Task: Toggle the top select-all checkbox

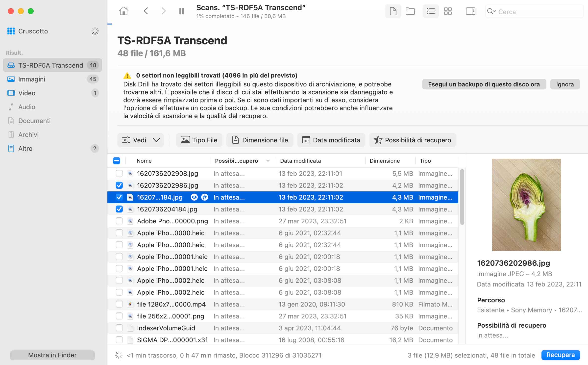Action: (x=116, y=160)
